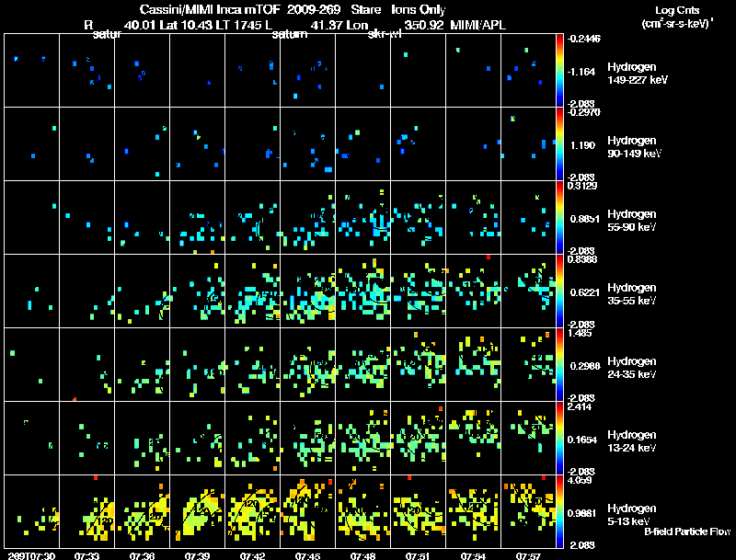Click the 'Hydrogen 13-24 keV' row label

[x=632, y=441]
